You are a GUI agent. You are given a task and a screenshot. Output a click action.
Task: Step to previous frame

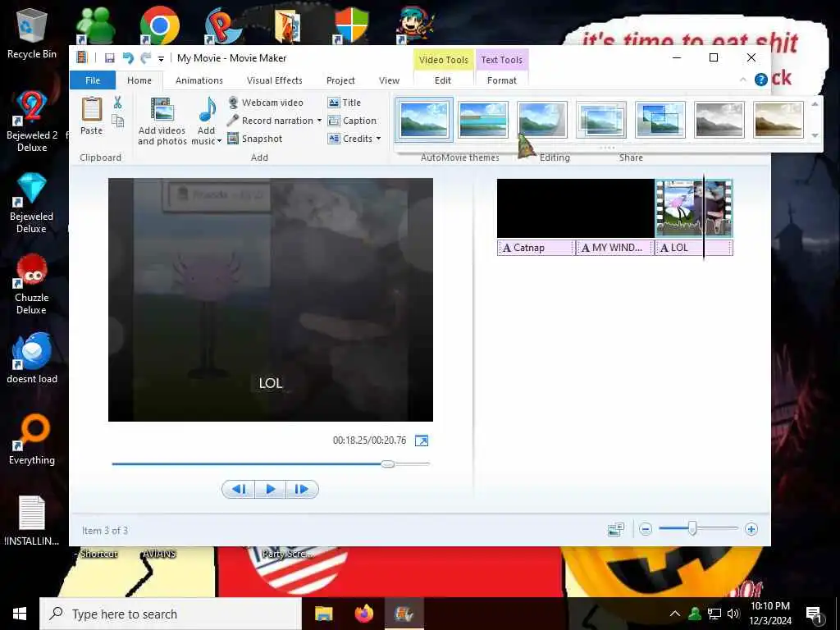coord(239,489)
